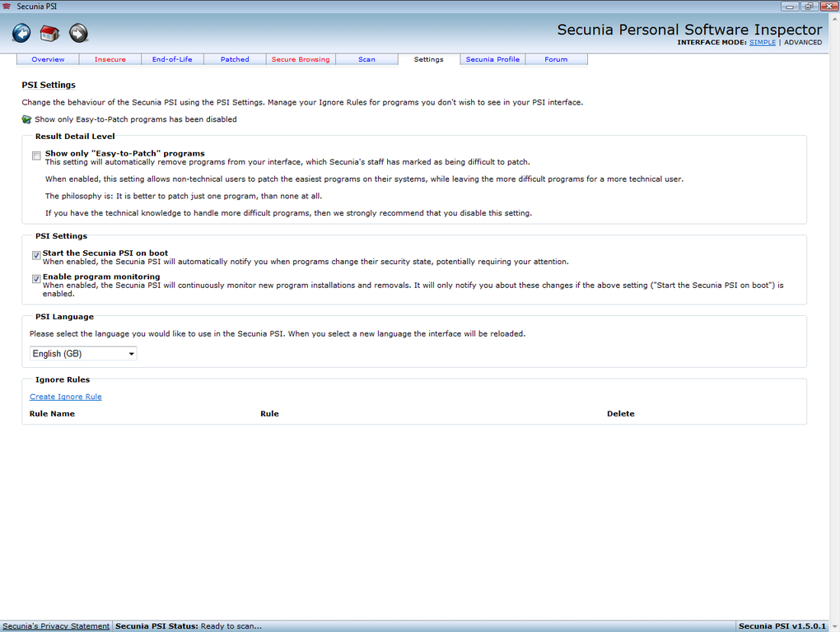The width and height of the screenshot is (840, 632).
Task: Switch interface mode to SIMPLE
Action: [x=763, y=42]
